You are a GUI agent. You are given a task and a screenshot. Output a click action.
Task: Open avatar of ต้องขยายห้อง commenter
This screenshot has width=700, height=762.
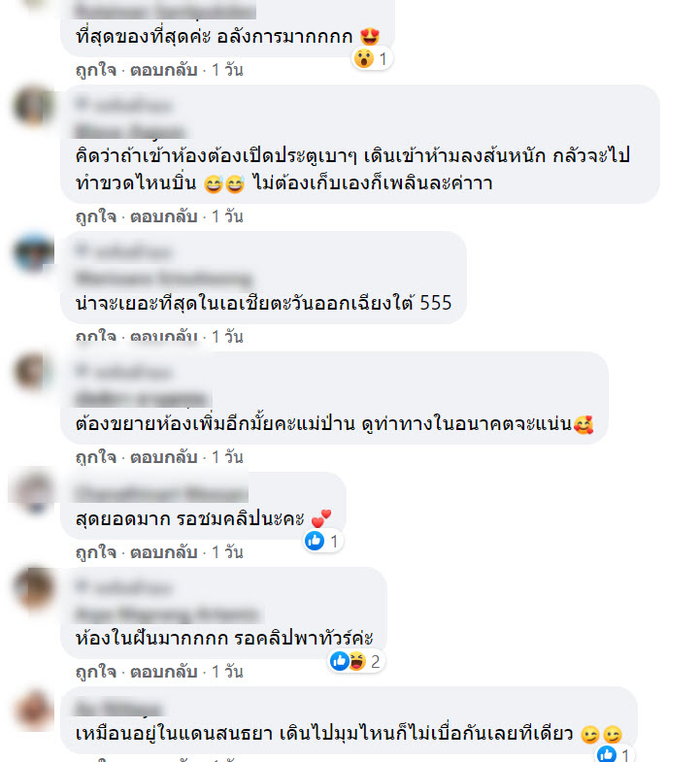[x=34, y=373]
